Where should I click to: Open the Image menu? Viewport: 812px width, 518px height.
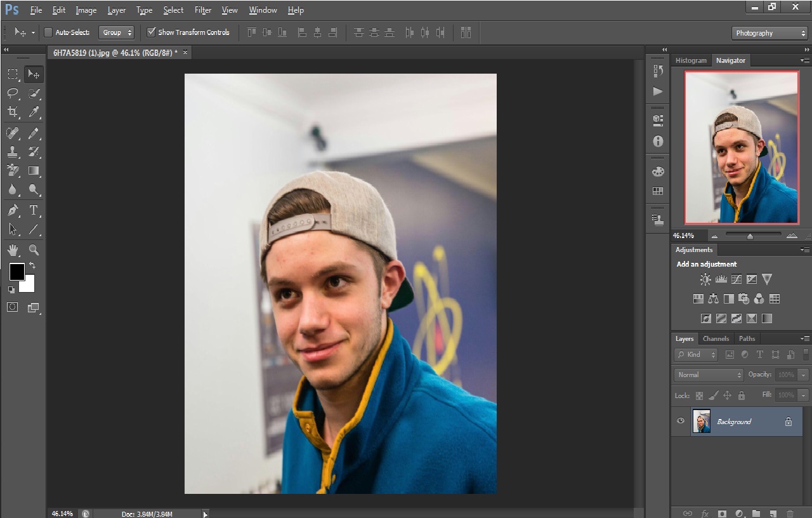[x=86, y=10]
